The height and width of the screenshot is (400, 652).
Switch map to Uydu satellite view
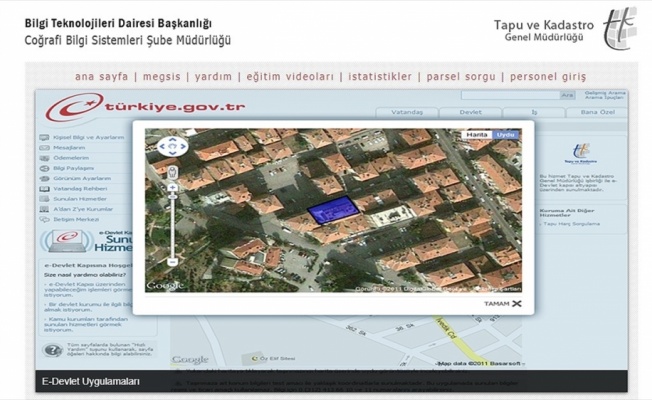click(x=506, y=134)
